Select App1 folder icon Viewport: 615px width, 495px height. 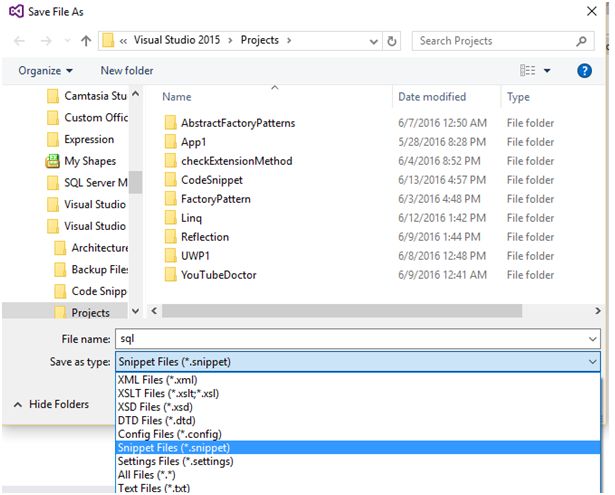170,142
